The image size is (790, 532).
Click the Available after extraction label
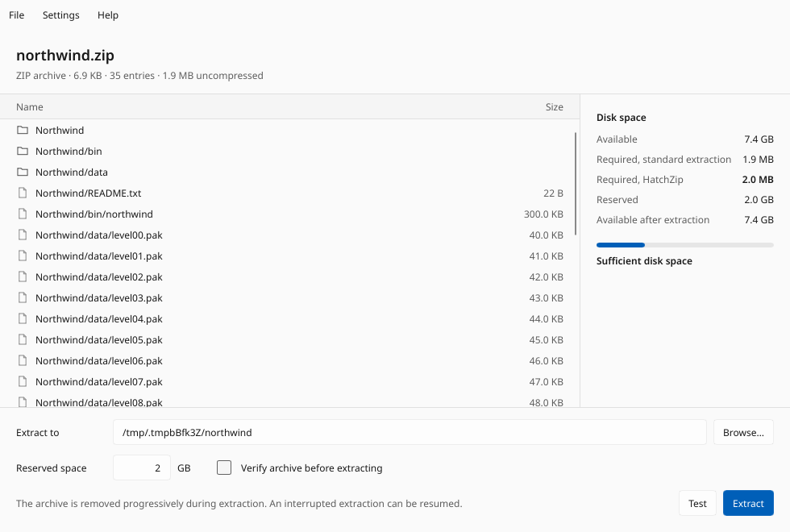pyautogui.click(x=652, y=219)
